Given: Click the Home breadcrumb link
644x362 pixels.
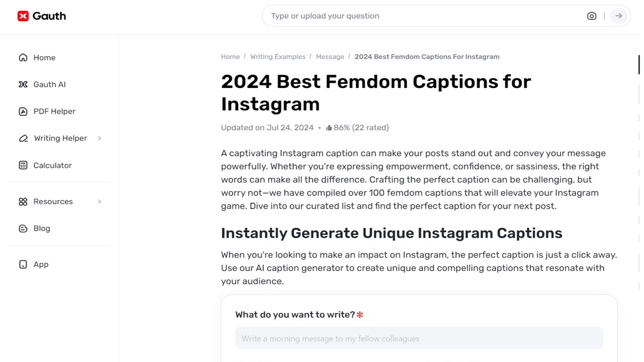Looking at the screenshot, I should point(230,56).
